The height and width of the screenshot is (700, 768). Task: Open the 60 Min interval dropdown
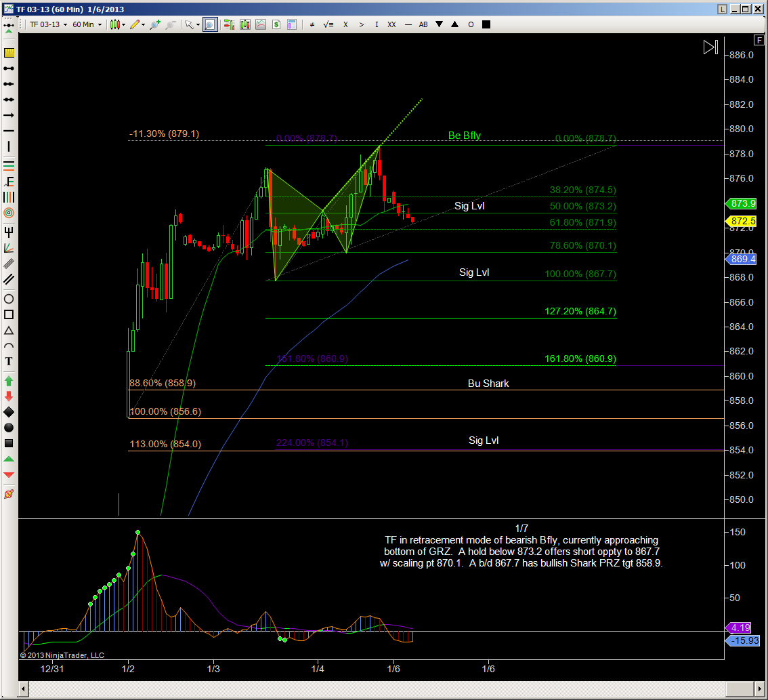87,24
